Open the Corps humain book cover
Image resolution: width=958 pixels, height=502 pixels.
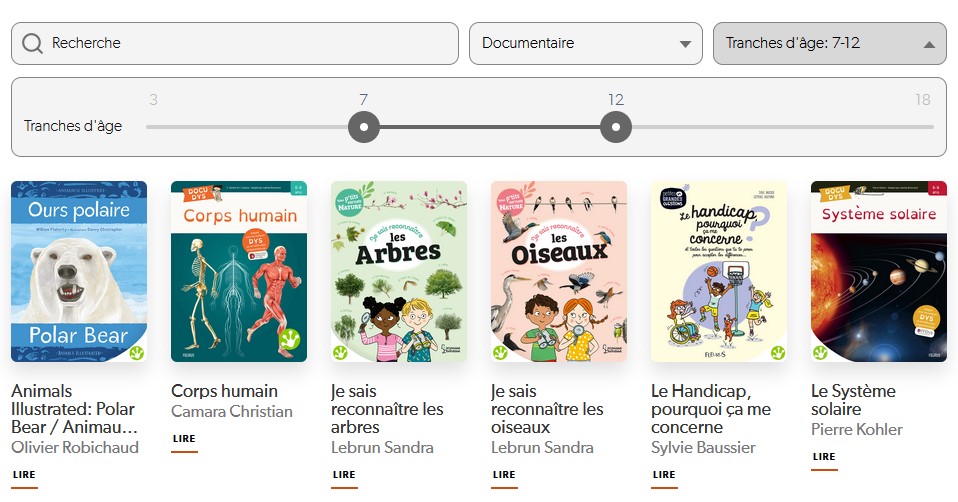point(239,271)
